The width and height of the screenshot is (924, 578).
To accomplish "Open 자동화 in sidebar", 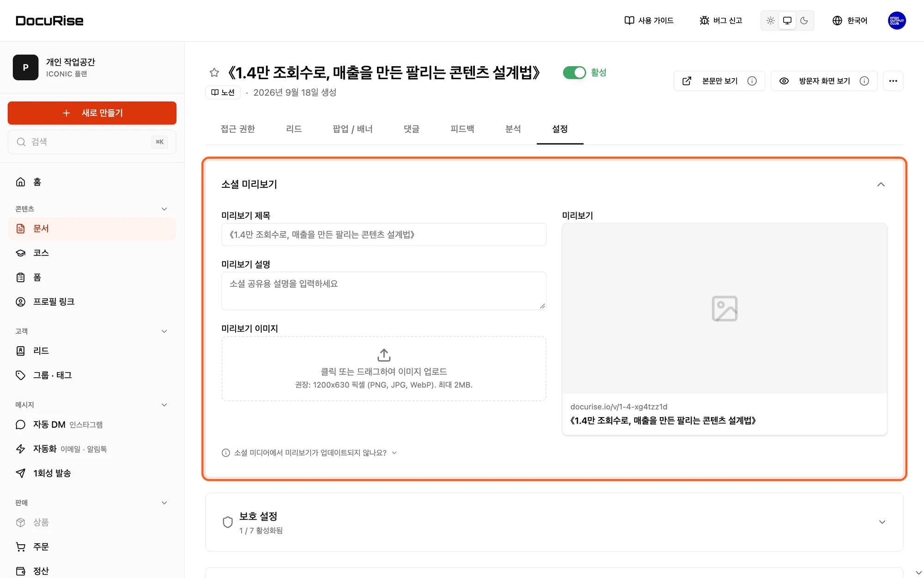I will pos(92,449).
